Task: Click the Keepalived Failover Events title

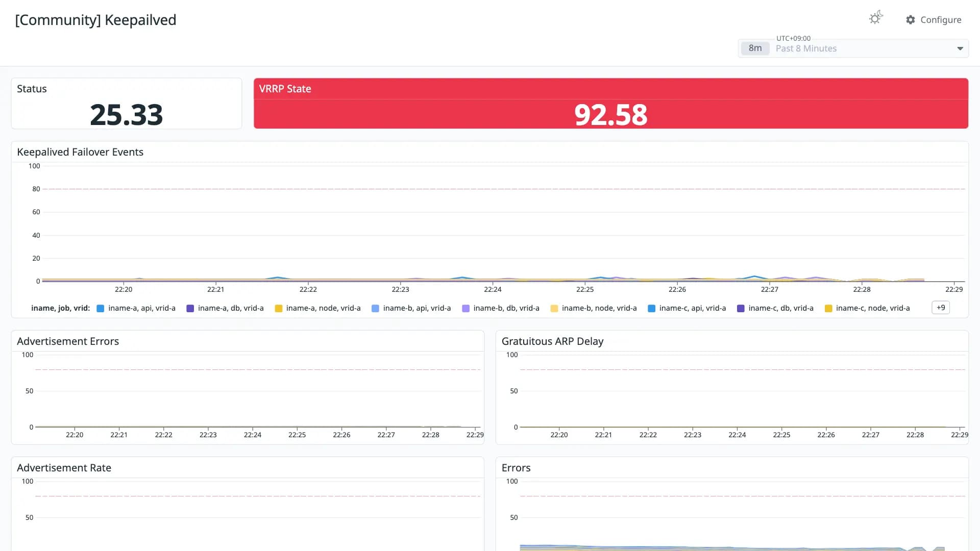Action: pyautogui.click(x=80, y=152)
